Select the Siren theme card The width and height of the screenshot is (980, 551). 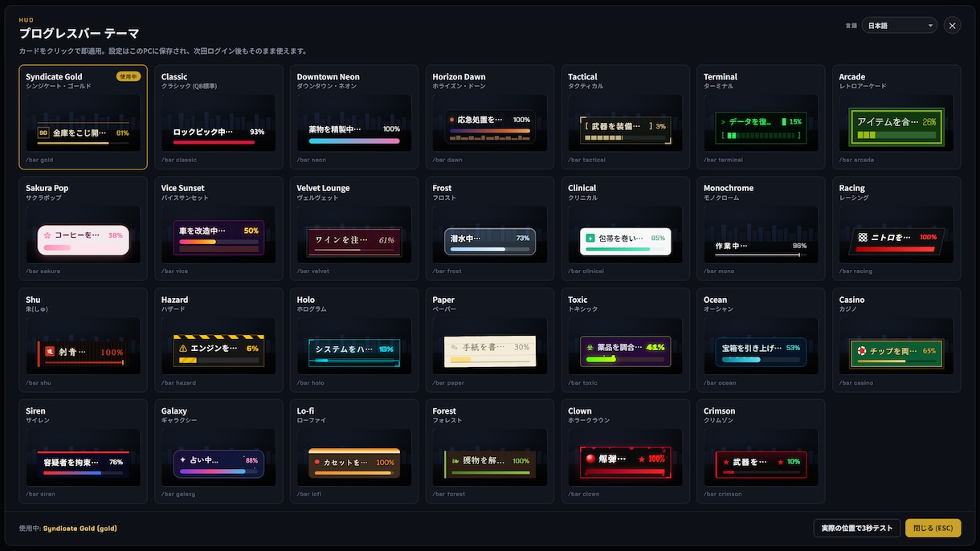[83, 451]
